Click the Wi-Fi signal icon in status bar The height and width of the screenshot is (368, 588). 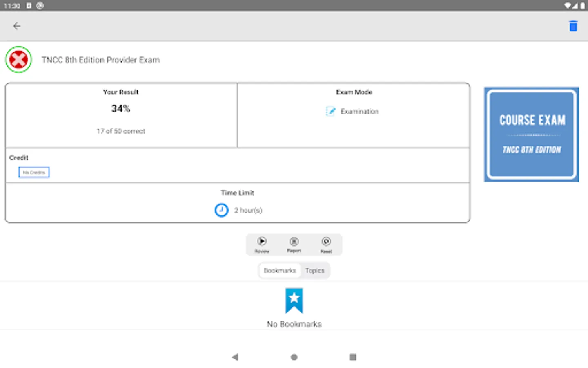pos(568,6)
